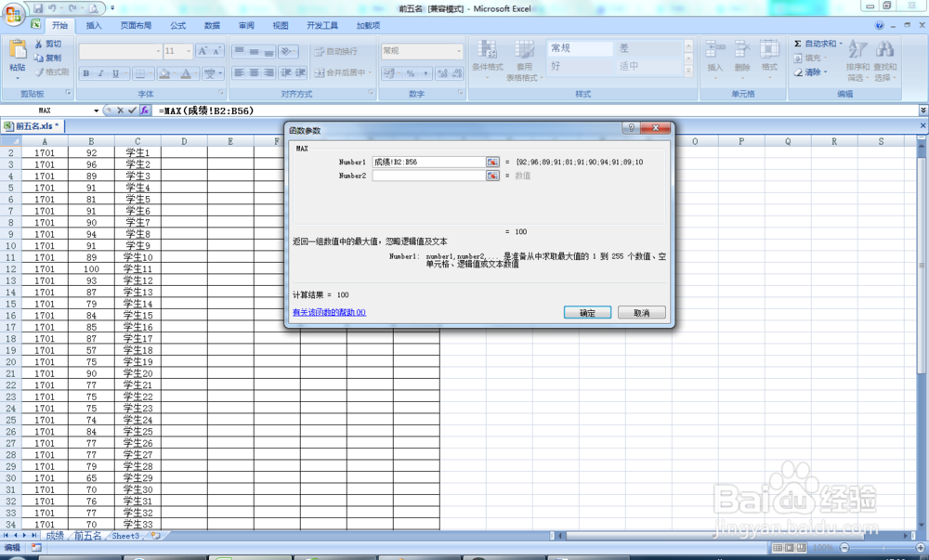929x560 pixels.
Task: Click the sort and filter 排序和筛选 icon
Action: 857,50
